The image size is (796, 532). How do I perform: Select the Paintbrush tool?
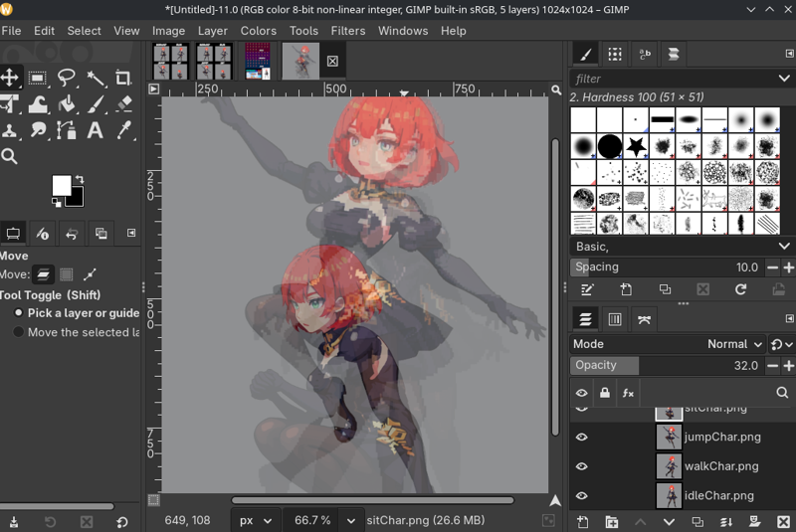(x=95, y=104)
